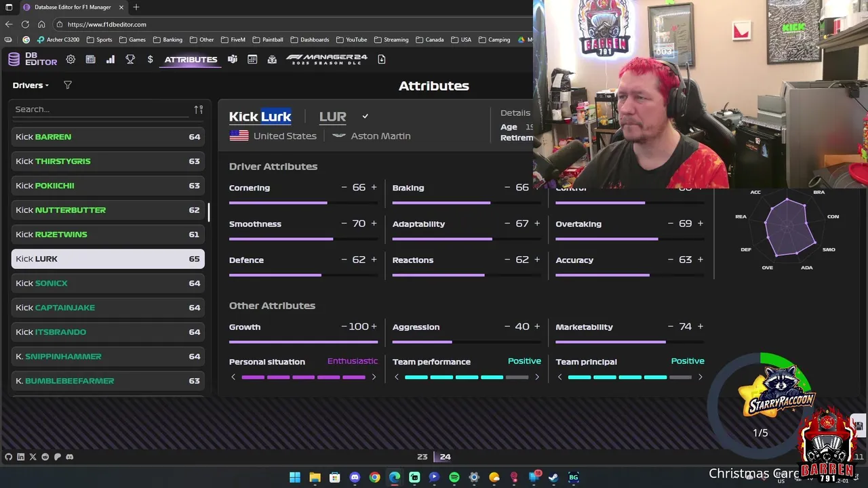Select driver K. SNIPPINHAMMER
868x488 pixels.
point(108,357)
